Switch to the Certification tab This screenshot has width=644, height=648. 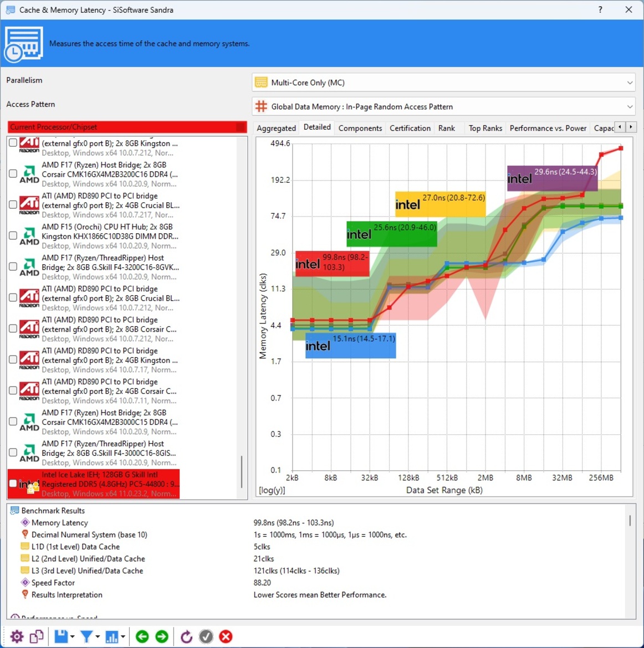410,128
